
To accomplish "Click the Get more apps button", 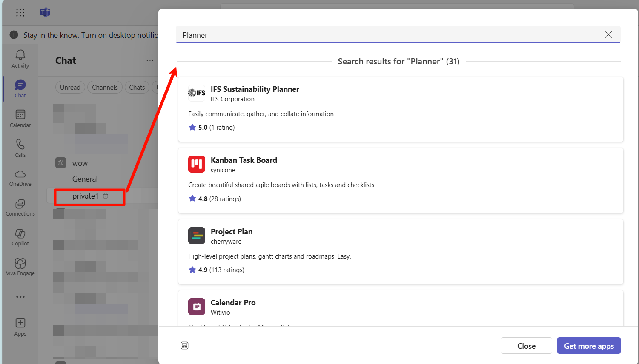I will tap(589, 345).
